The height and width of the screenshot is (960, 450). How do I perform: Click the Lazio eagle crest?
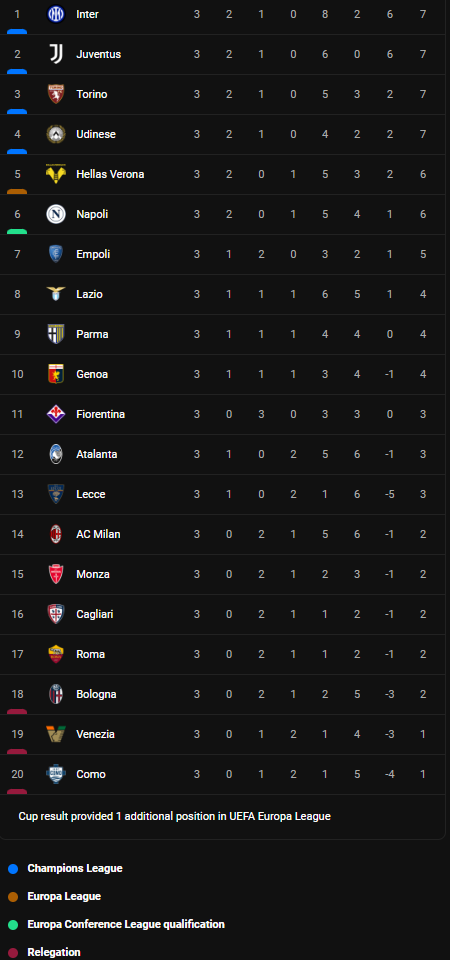[56, 294]
